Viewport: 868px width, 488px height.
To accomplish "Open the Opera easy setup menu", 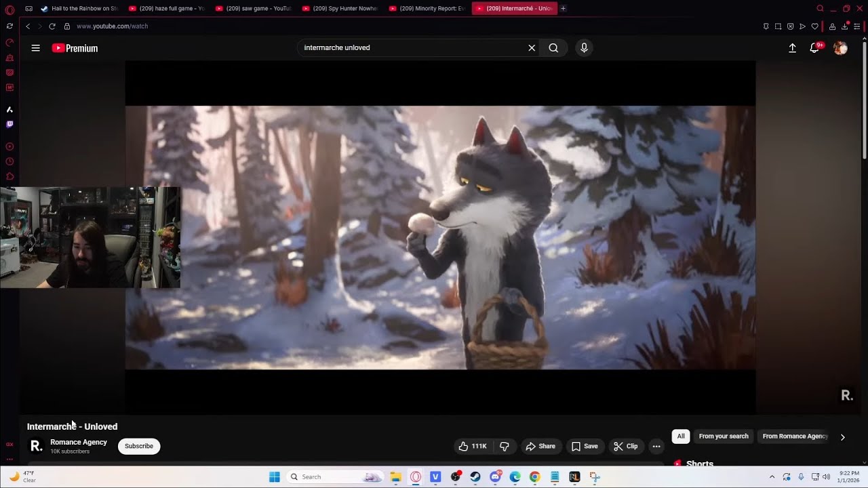I will [856, 26].
